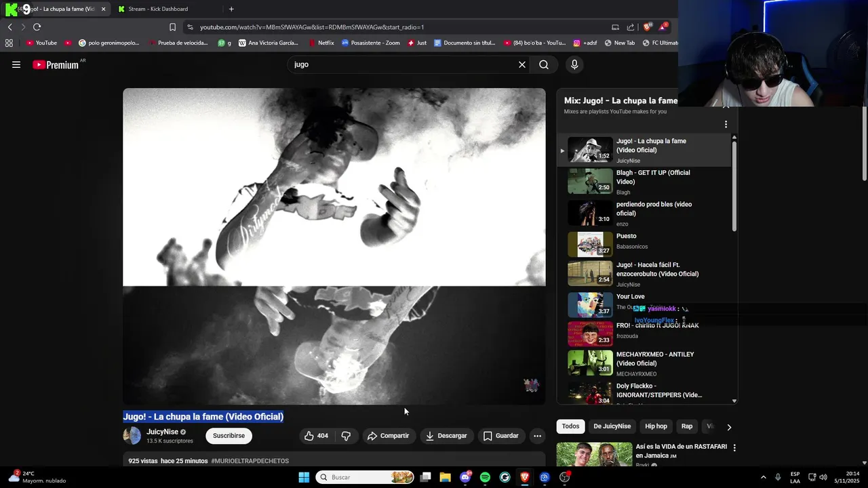Open File Explorer from taskbar
The image size is (868, 488).
click(445, 477)
